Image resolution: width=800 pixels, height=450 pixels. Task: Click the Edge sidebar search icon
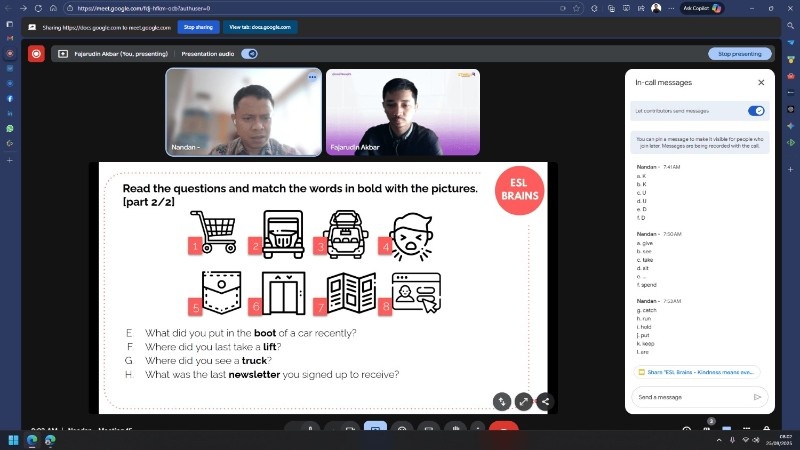[790, 25]
